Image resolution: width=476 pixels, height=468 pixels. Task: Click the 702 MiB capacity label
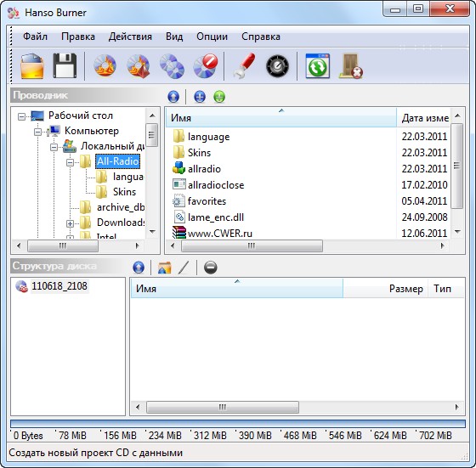[x=435, y=436]
